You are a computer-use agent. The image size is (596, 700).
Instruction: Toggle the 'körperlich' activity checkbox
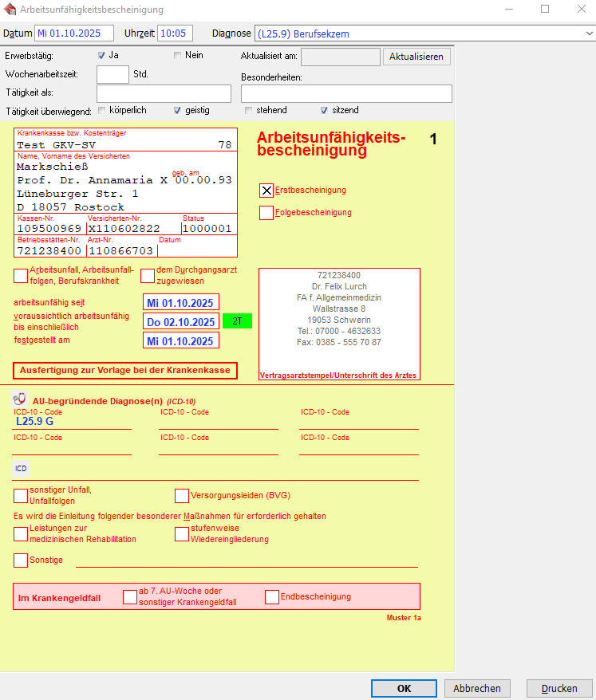click(x=101, y=110)
